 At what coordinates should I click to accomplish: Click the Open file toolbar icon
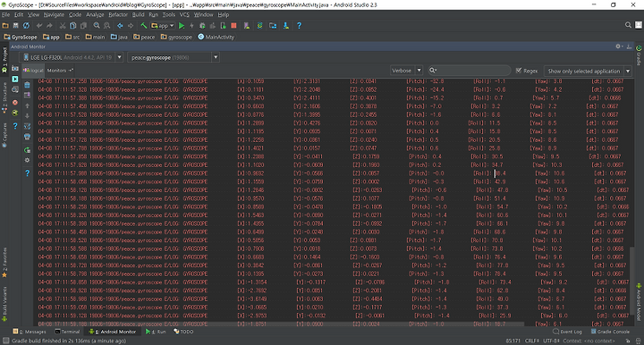pos(5,25)
